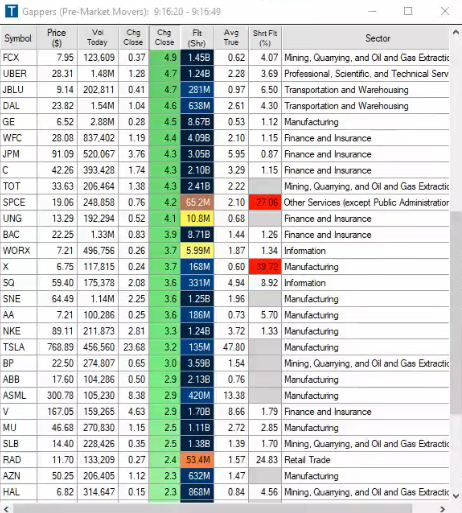Sort by the Vol Today column header

tap(98, 38)
